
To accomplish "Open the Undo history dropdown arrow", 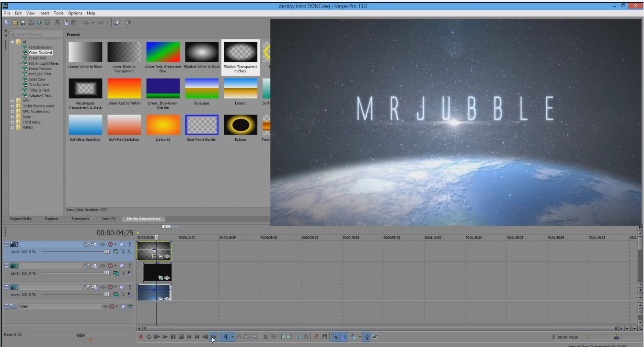I will [93, 23].
